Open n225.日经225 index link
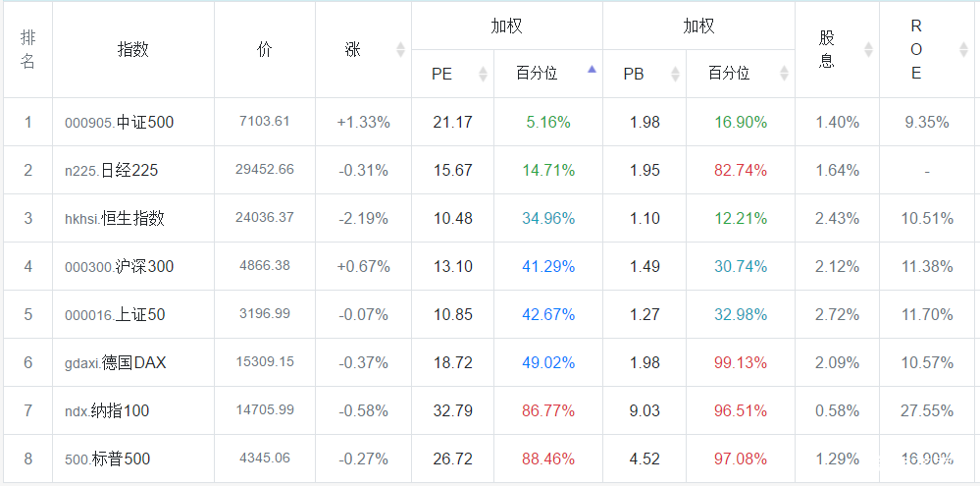 coord(111,170)
